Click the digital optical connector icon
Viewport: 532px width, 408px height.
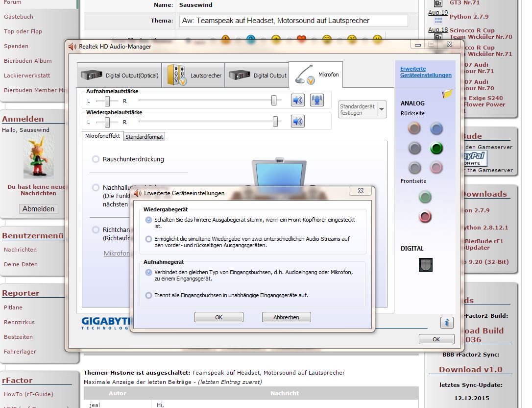point(425,265)
